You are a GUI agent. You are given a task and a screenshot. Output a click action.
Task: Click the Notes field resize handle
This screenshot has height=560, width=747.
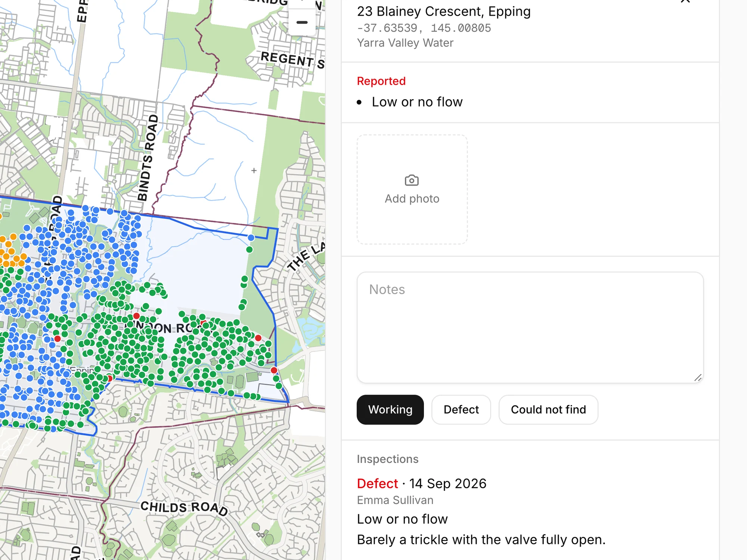(x=697, y=377)
